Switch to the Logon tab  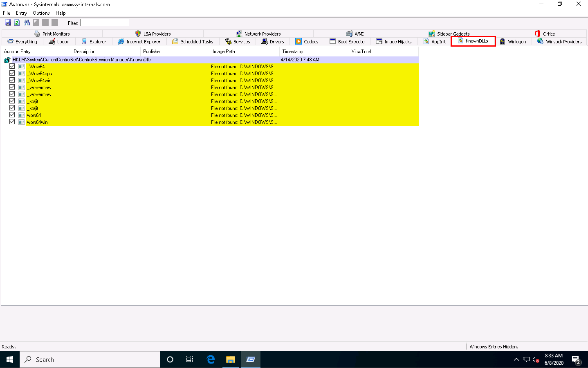coord(59,42)
